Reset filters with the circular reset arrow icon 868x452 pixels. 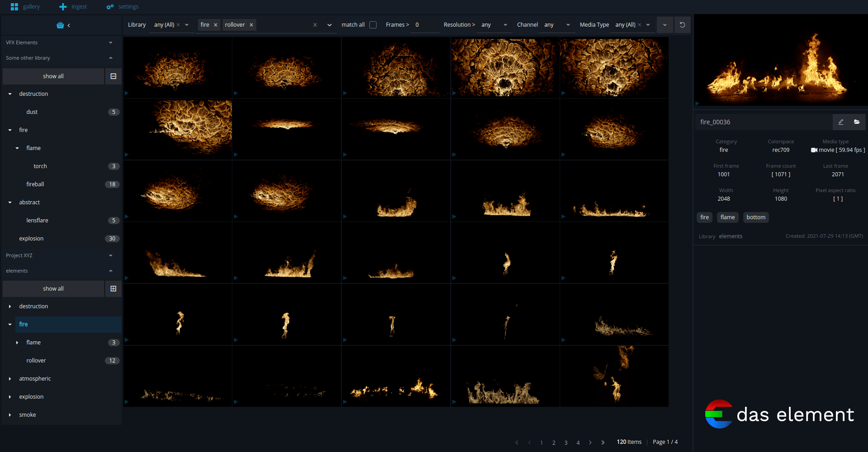(x=682, y=24)
